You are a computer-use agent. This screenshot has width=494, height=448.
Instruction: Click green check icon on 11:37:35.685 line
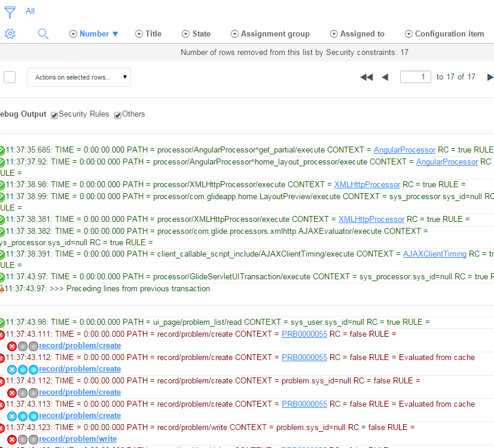pos(2,151)
